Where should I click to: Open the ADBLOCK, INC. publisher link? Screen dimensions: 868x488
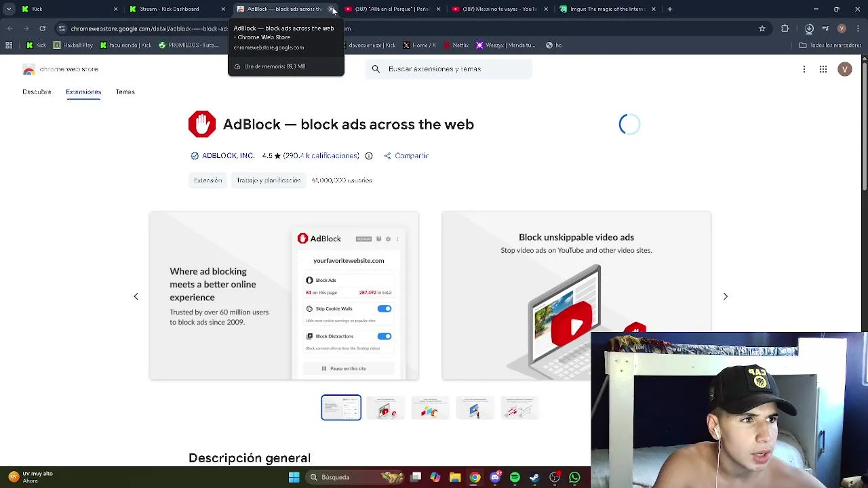[x=228, y=156]
